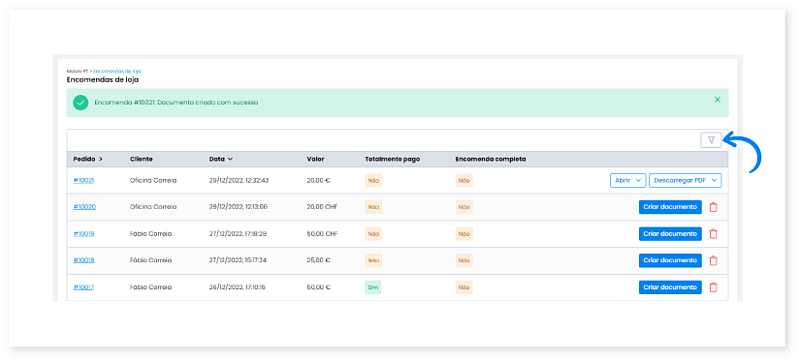The width and height of the screenshot is (800, 362).
Task: Open order link #10021
Action: coord(84,180)
